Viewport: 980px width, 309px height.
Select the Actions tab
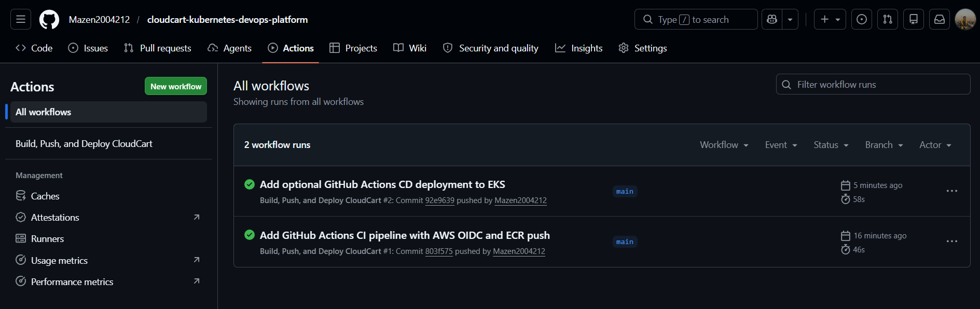[291, 48]
